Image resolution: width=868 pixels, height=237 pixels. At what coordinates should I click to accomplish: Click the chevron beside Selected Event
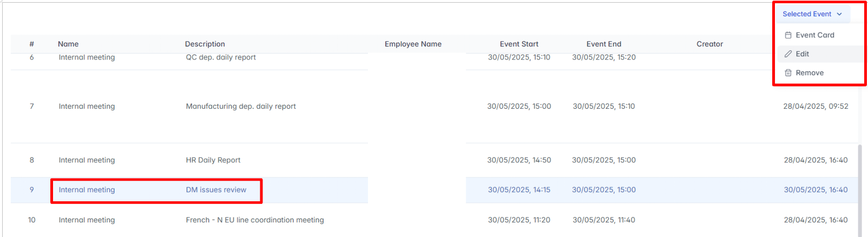[x=839, y=14]
